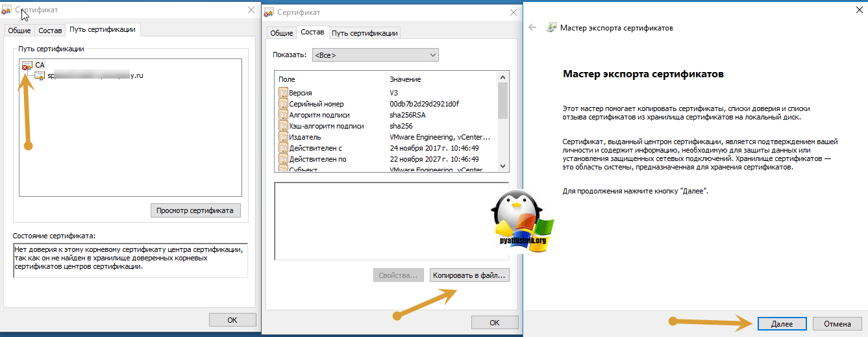The width and height of the screenshot is (868, 337).
Task: Select Состав tab in middle certificate window
Action: (312, 32)
